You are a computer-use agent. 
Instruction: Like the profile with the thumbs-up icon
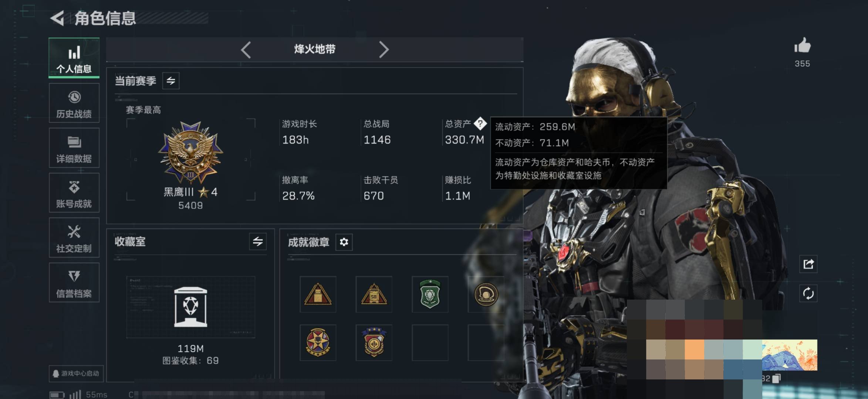click(x=802, y=46)
